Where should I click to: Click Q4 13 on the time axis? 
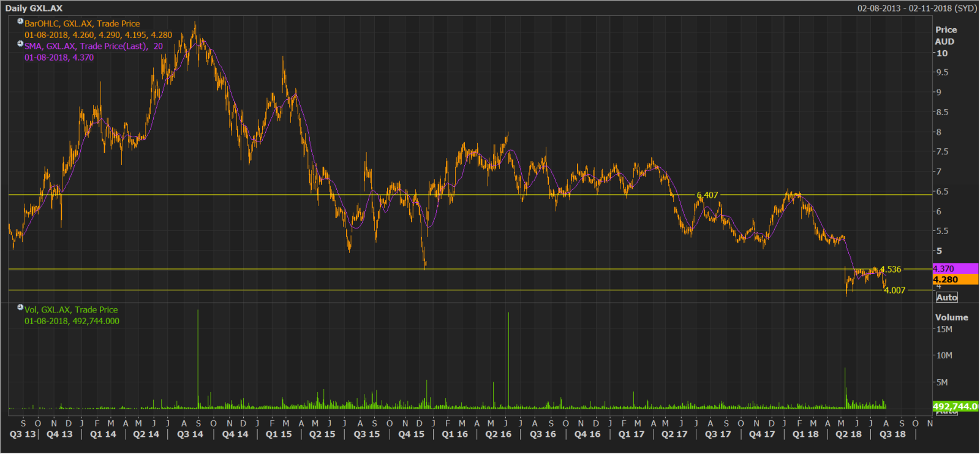coord(59,434)
